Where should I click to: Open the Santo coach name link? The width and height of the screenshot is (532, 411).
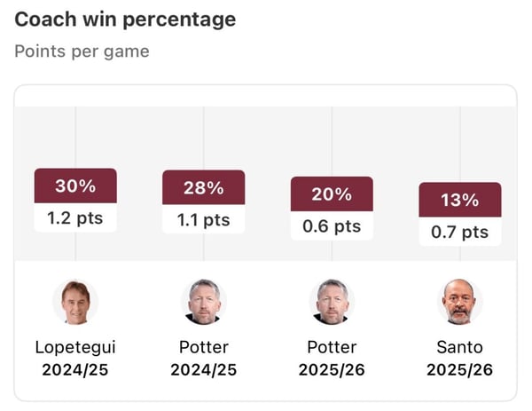point(459,347)
